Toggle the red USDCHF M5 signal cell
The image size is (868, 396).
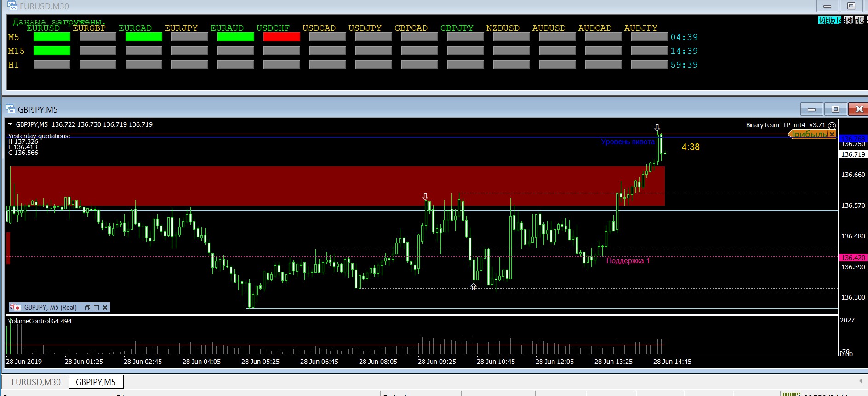point(282,37)
